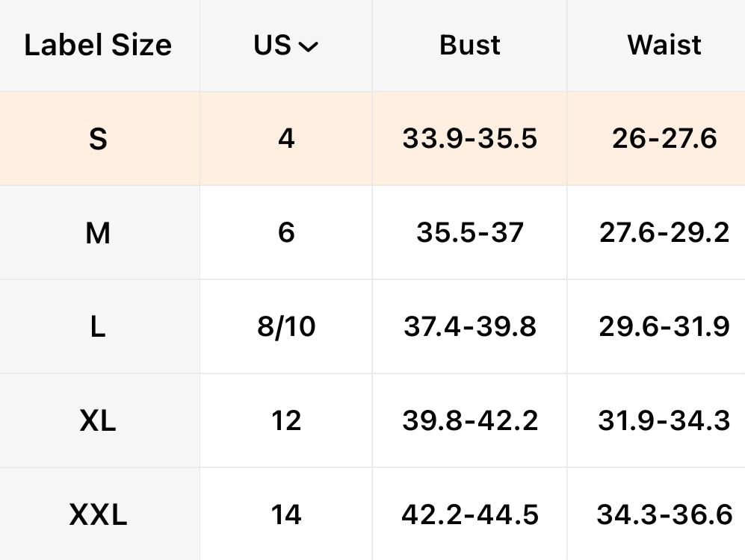This screenshot has height=560, width=745.
Task: Select the M label size row
Action: [x=98, y=233]
